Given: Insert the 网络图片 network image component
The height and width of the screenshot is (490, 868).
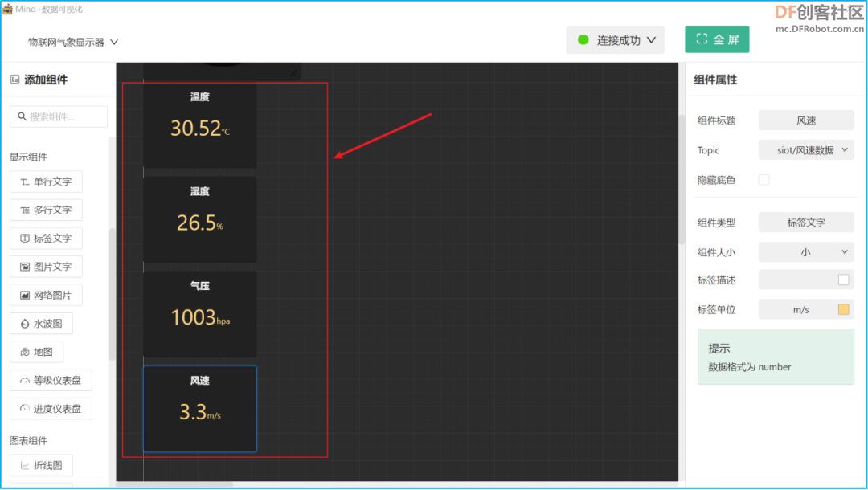Looking at the screenshot, I should pos(46,296).
